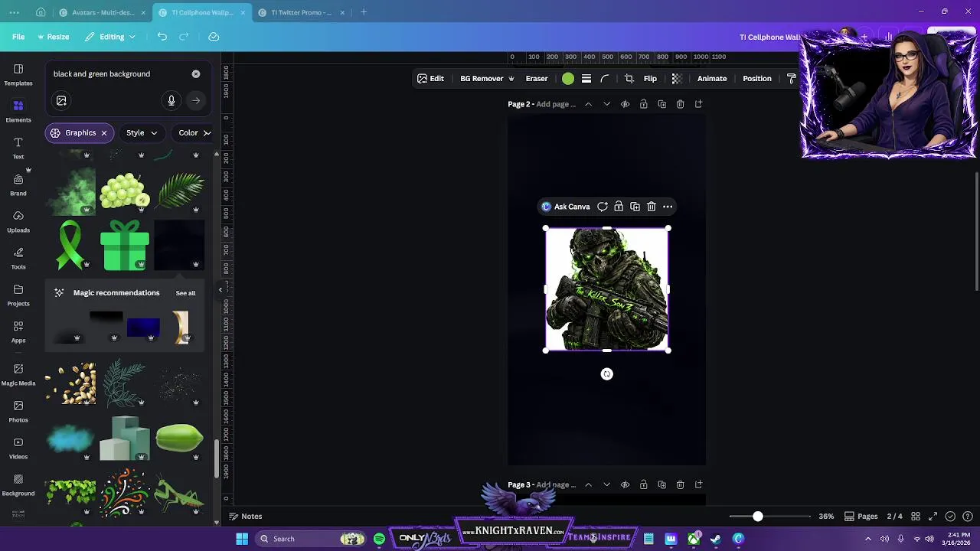Lock Page 2 with the padlock icon
Image resolution: width=980 pixels, height=551 pixels.
pos(644,104)
